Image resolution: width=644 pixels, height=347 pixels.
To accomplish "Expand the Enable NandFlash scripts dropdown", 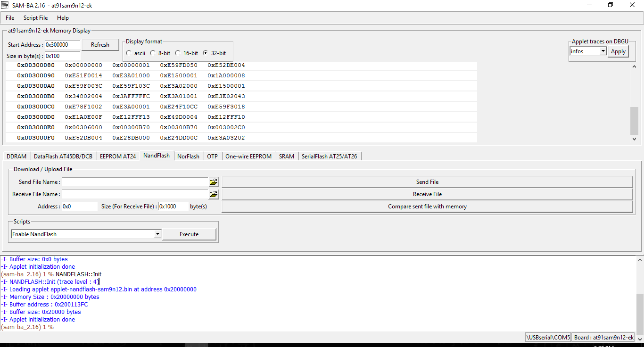I will [157, 234].
